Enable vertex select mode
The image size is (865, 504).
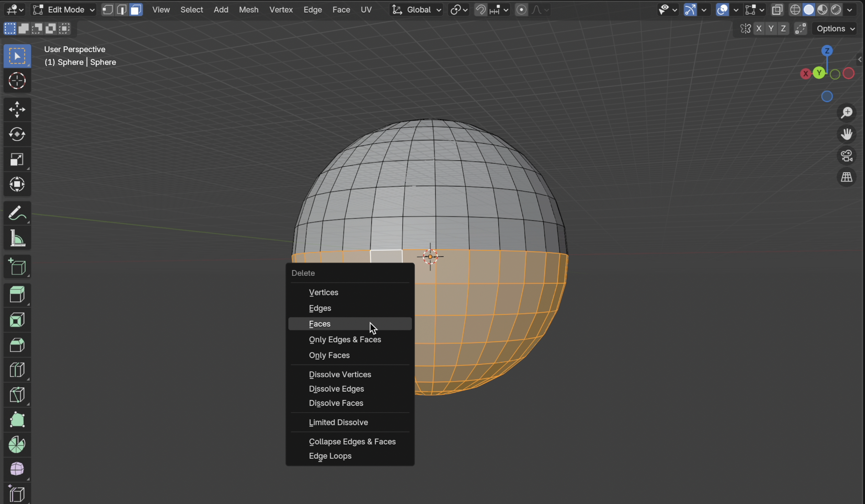(108, 10)
